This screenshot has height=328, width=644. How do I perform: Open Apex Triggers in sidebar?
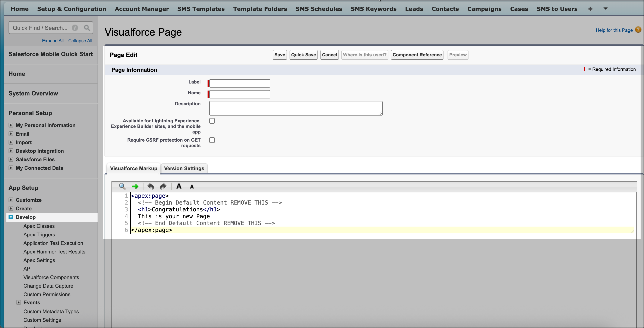[39, 234]
